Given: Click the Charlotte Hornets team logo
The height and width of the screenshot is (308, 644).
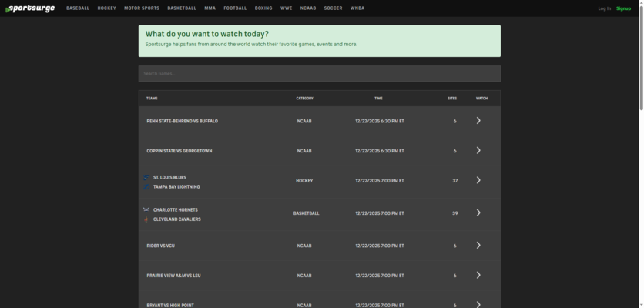Looking at the screenshot, I should coord(146,210).
